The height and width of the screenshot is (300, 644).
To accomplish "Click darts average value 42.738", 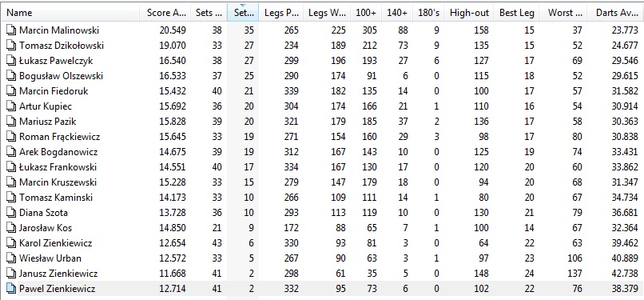I will point(624,274).
